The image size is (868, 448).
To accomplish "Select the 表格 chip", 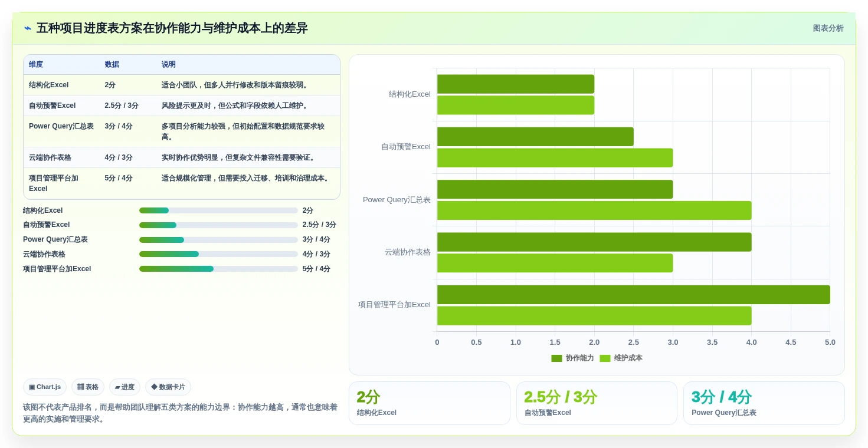I will click(x=88, y=387).
